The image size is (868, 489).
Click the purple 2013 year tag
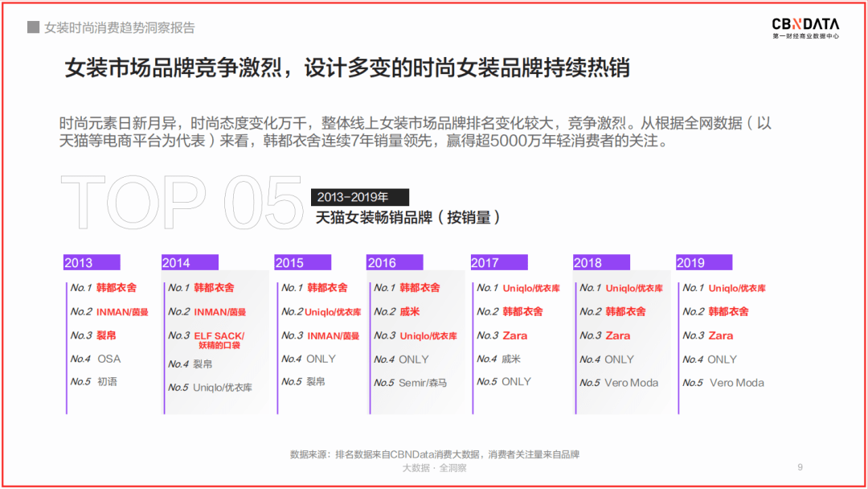tap(92, 262)
